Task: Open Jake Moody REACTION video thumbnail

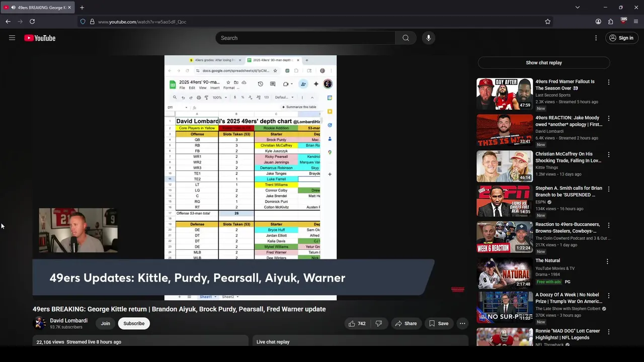Action: tap(504, 130)
